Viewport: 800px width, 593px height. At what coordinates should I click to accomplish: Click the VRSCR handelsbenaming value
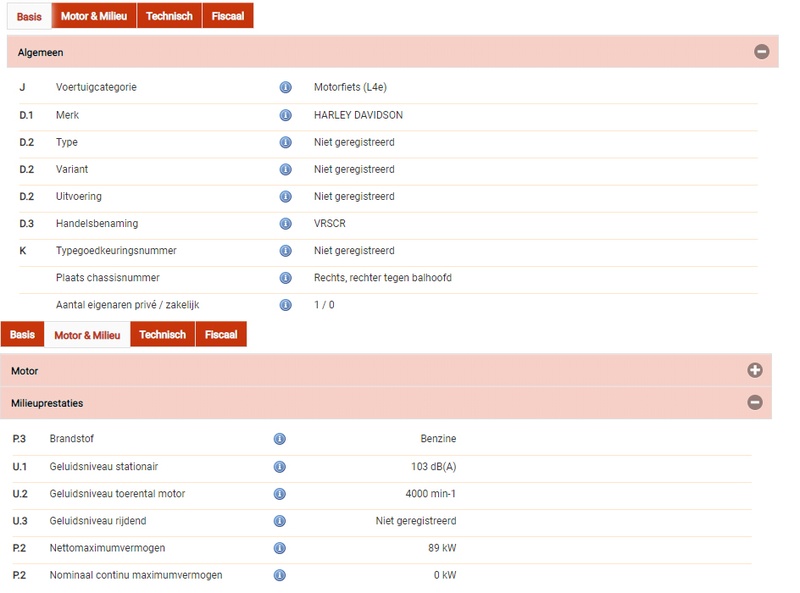click(x=330, y=224)
